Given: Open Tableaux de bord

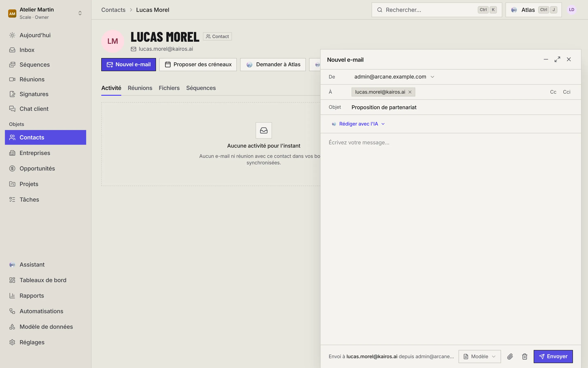Looking at the screenshot, I should tap(46, 280).
